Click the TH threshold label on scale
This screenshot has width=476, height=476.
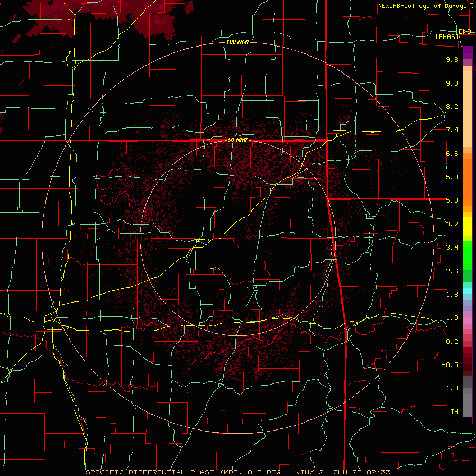(x=454, y=412)
